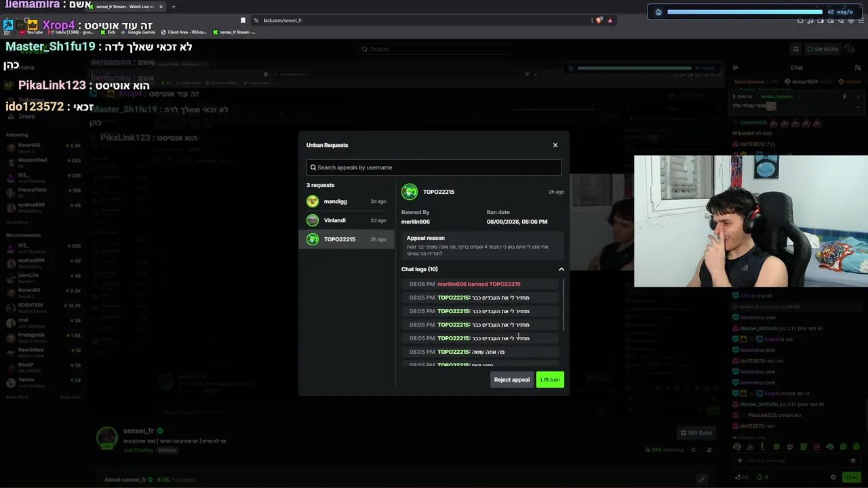Click the webcam overlay thumbnail
The image size is (868, 488).
tap(751, 222)
